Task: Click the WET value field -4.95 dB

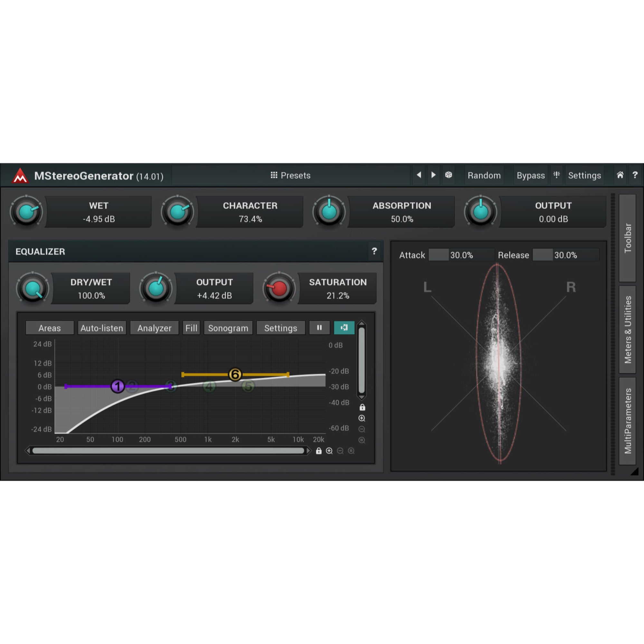Action: tap(99, 212)
